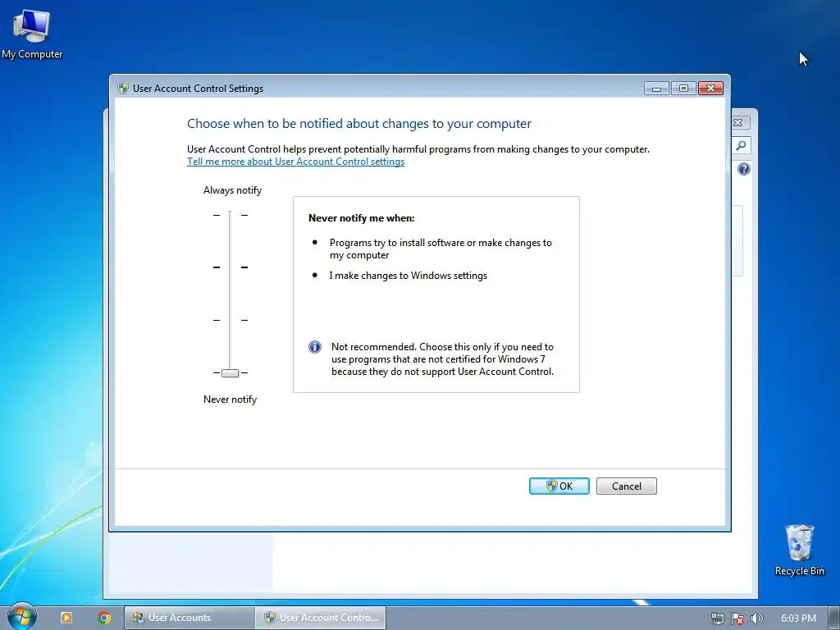Open the volume speaker tray icon
The width and height of the screenshot is (840, 630).
point(756,619)
